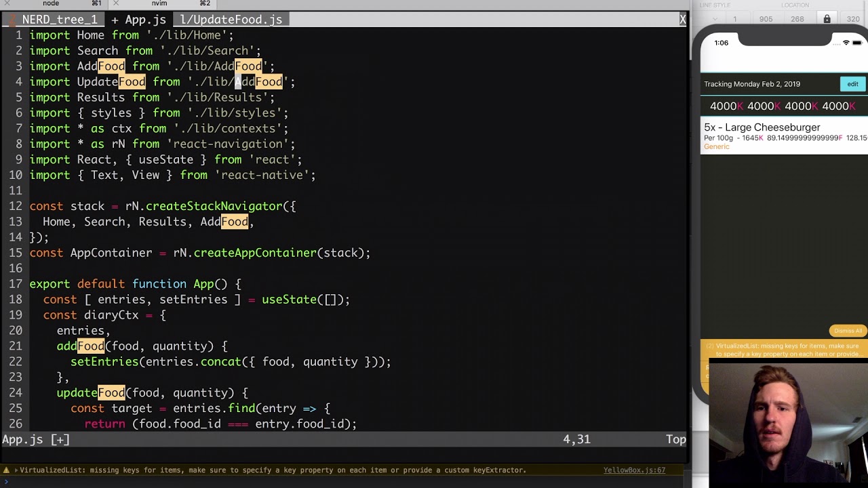Image resolution: width=868 pixels, height=488 pixels.
Task: Tap the 5x - Large Cheeseburger entry
Action: (x=784, y=136)
